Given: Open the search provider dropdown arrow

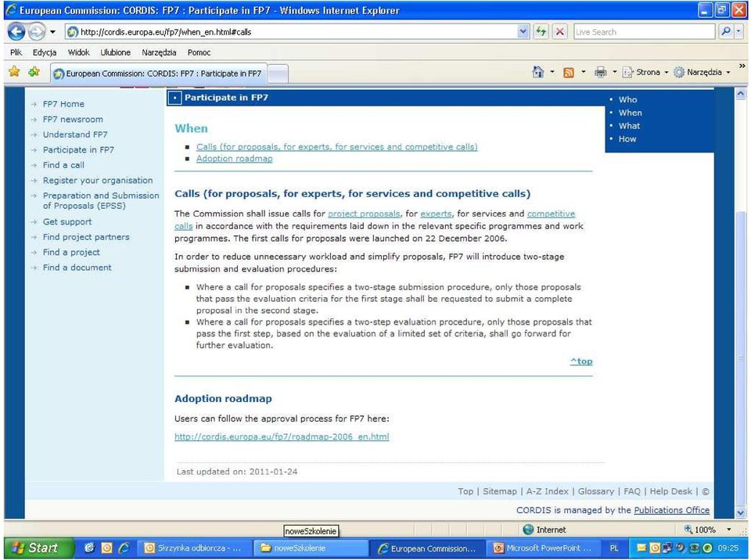Looking at the screenshot, I should (738, 31).
